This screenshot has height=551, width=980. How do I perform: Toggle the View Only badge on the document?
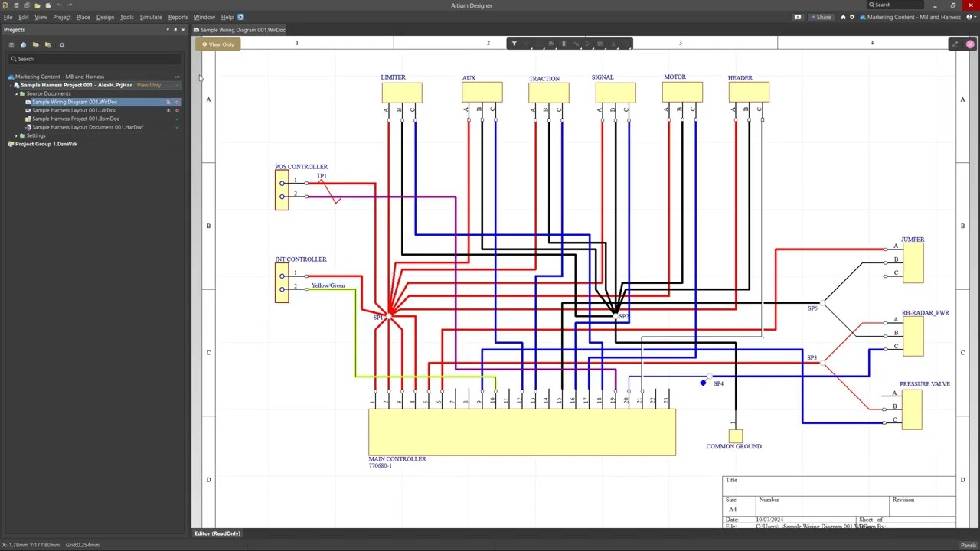[x=218, y=44]
